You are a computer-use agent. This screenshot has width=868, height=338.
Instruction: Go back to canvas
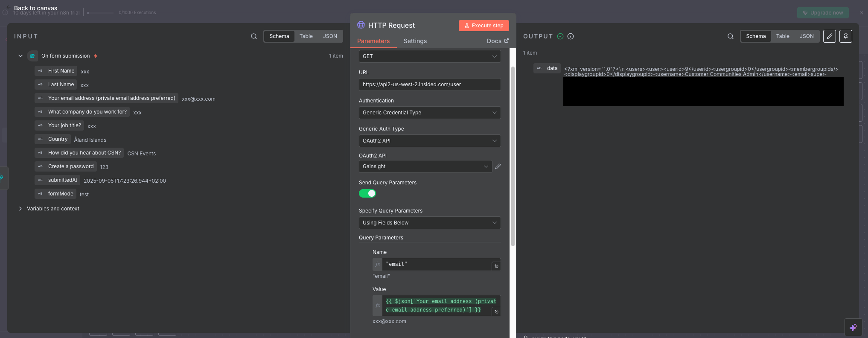(32, 8)
